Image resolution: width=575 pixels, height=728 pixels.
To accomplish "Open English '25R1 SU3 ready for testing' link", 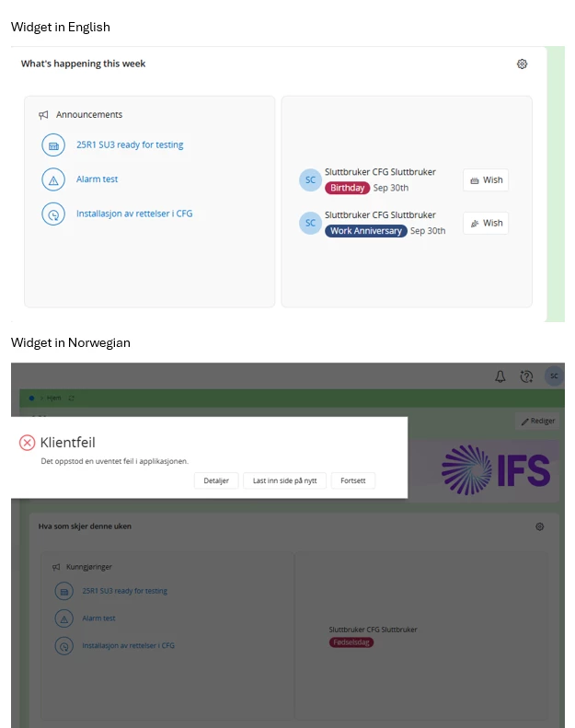I will point(130,145).
